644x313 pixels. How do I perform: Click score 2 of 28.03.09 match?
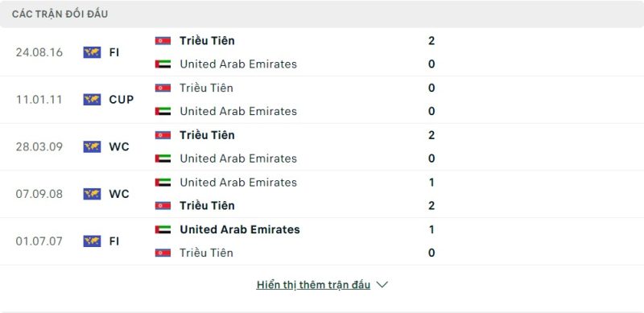[431, 135]
